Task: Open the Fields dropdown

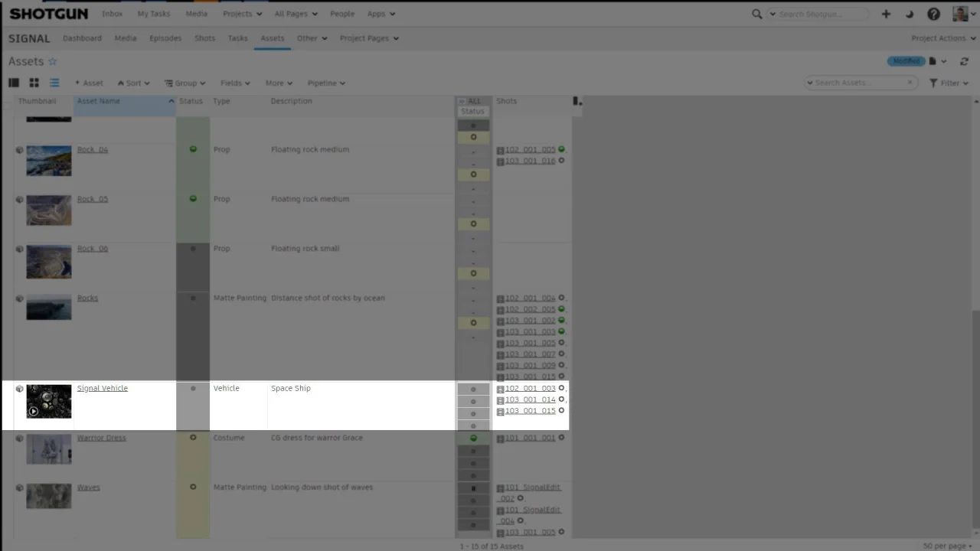Action: pos(235,83)
